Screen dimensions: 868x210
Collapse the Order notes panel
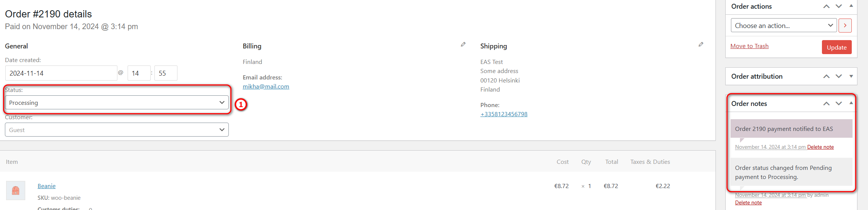pyautogui.click(x=851, y=103)
